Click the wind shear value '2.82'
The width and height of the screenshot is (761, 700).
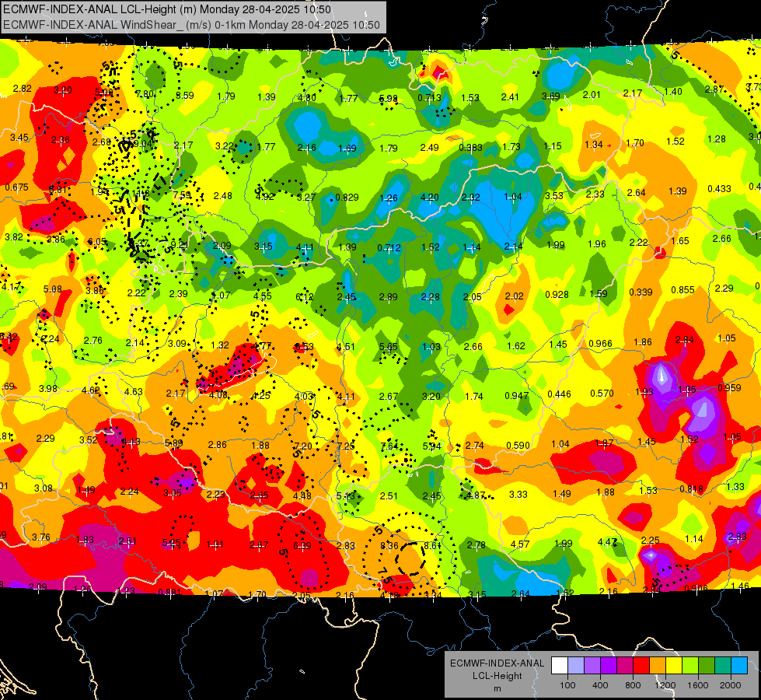point(23,89)
